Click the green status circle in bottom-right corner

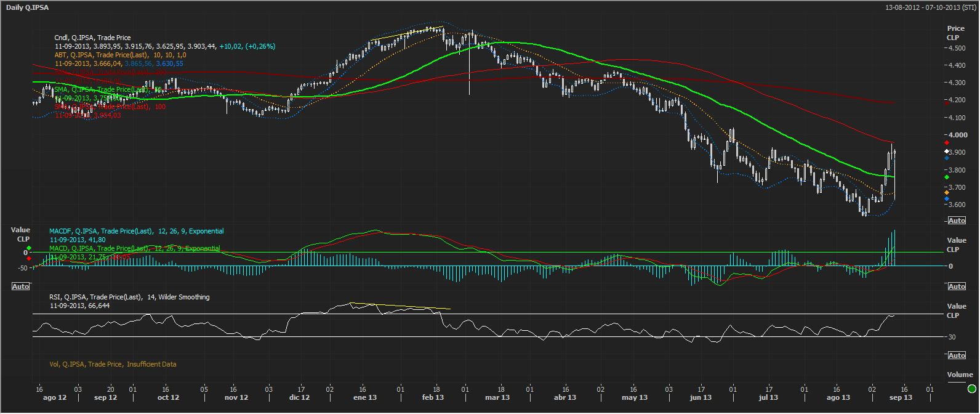(971, 389)
